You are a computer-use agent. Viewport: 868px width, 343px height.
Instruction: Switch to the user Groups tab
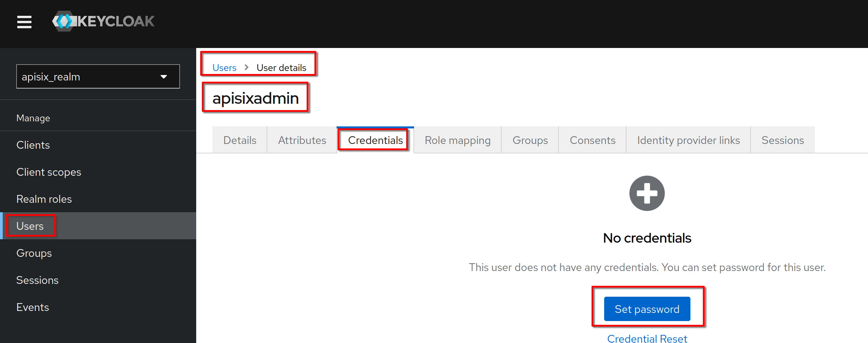click(x=530, y=140)
